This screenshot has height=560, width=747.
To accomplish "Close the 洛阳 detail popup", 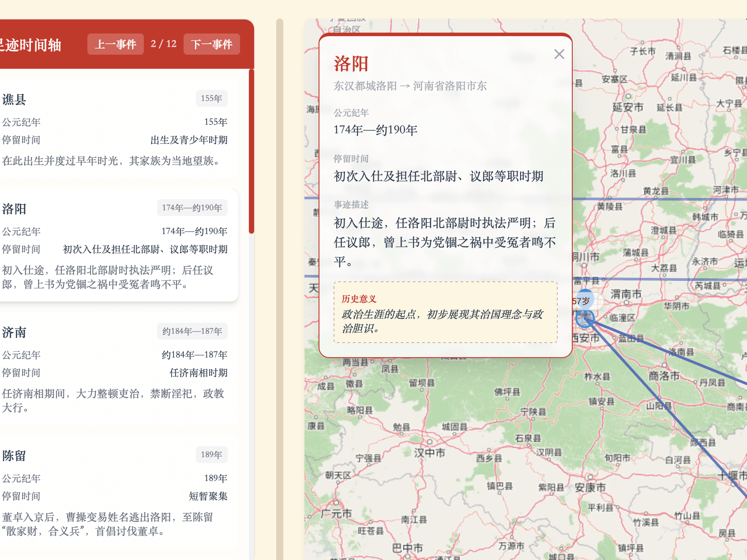I will 559,54.
